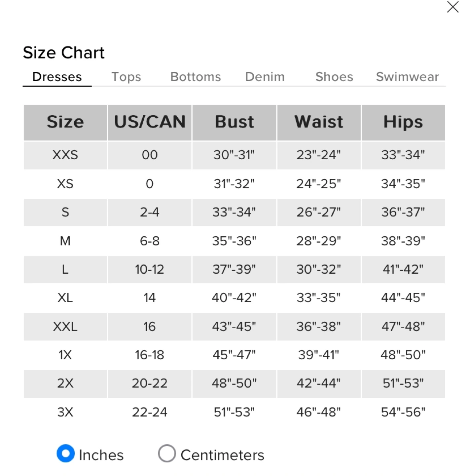Click the Size column header

click(65, 122)
